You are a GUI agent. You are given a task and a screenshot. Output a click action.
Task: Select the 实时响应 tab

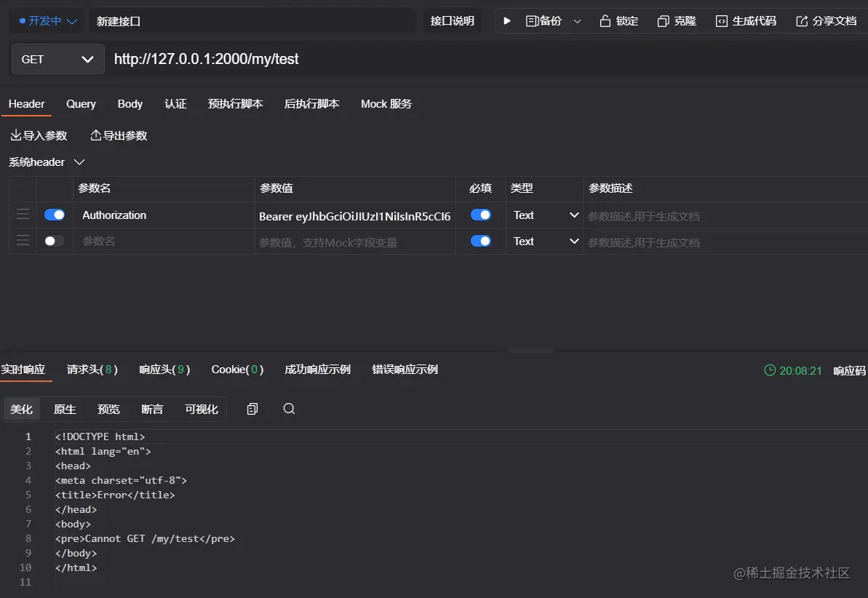click(x=23, y=370)
